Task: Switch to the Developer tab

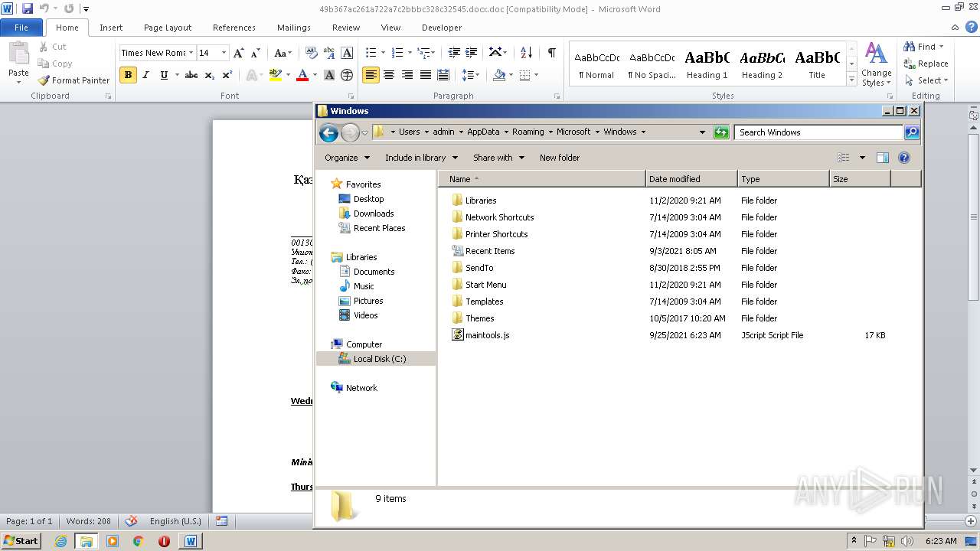Action: 442,28
